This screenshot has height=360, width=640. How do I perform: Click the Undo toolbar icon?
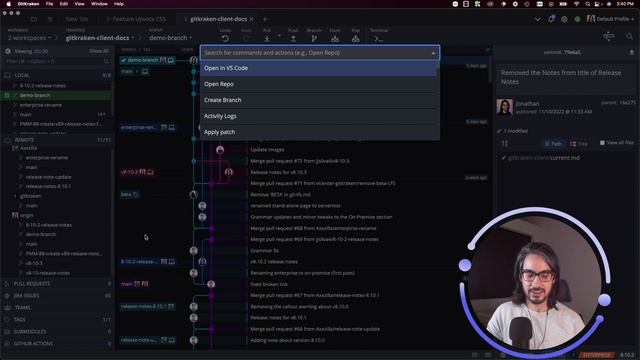(225, 38)
